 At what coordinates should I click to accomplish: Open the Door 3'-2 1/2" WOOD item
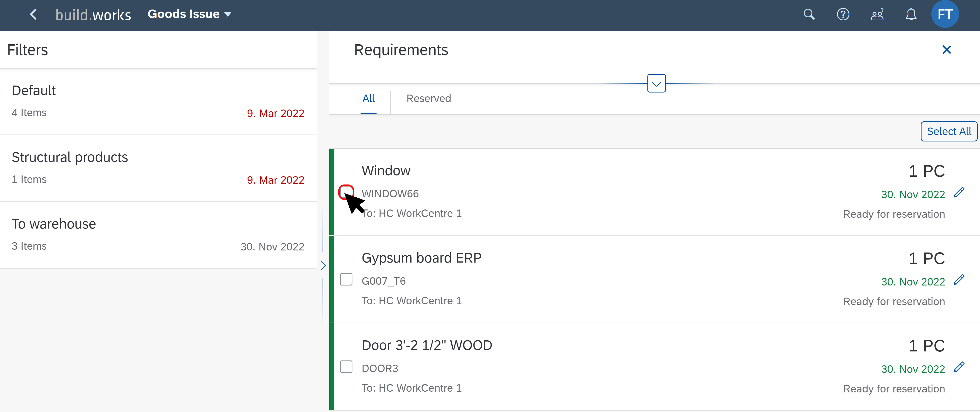click(654, 367)
